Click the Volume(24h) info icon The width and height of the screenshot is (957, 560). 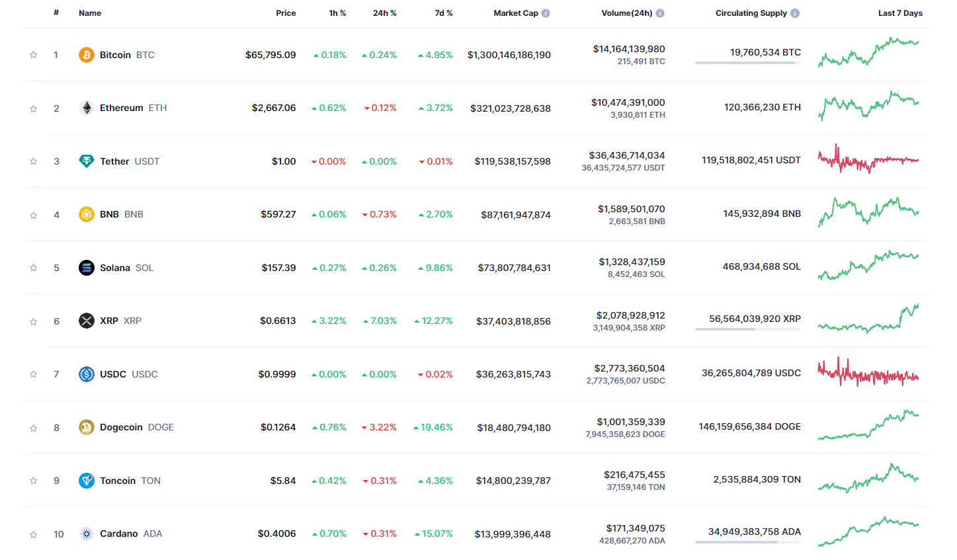click(660, 13)
